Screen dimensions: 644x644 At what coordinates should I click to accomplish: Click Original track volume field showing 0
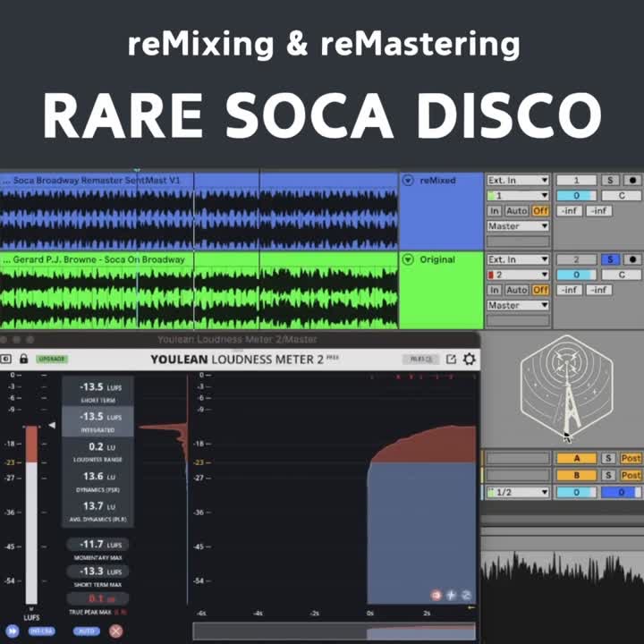(576, 275)
